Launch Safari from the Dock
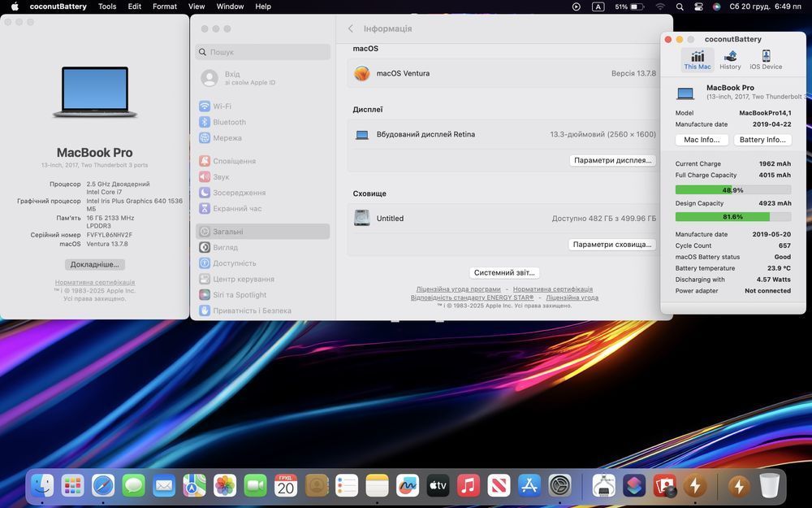Viewport: 812px width, 508px height. (x=103, y=486)
